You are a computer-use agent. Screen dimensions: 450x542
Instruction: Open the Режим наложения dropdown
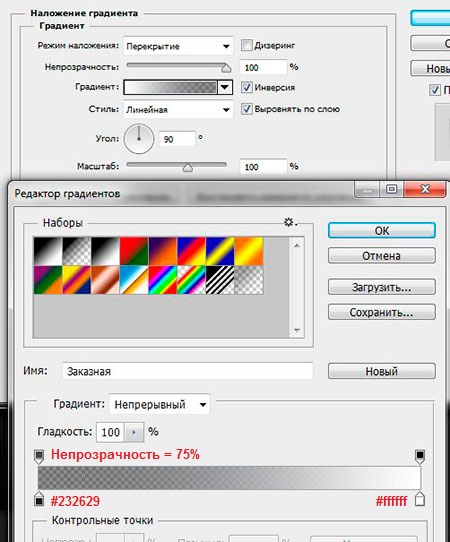click(x=178, y=46)
